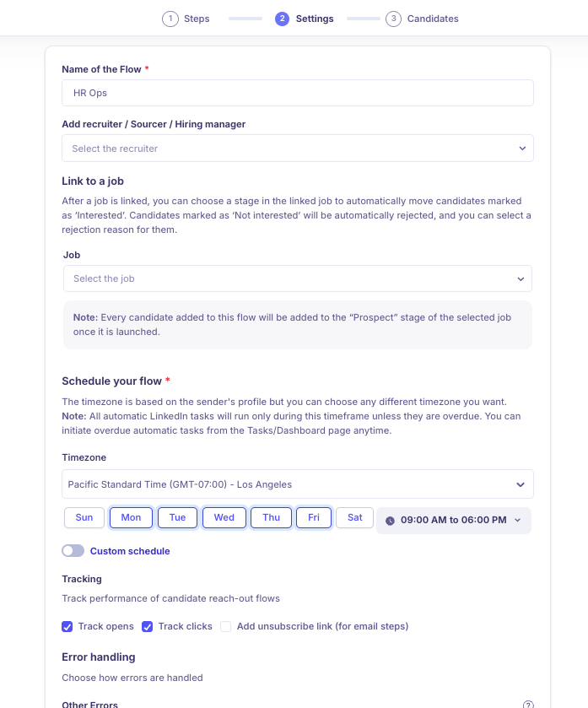Enable Saturday in the schedule
This screenshot has height=708, width=588.
[354, 517]
